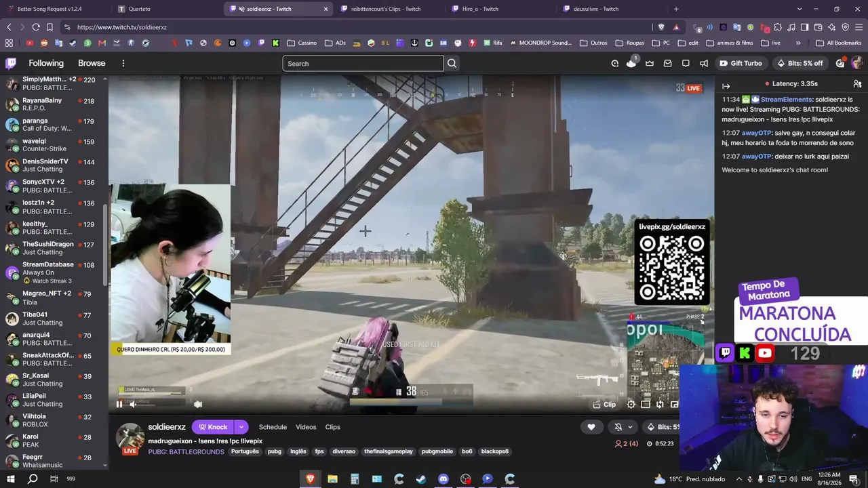Image resolution: width=868 pixels, height=488 pixels.
Task: Open StreamDatabase channel in sidebar
Action: click(x=54, y=272)
